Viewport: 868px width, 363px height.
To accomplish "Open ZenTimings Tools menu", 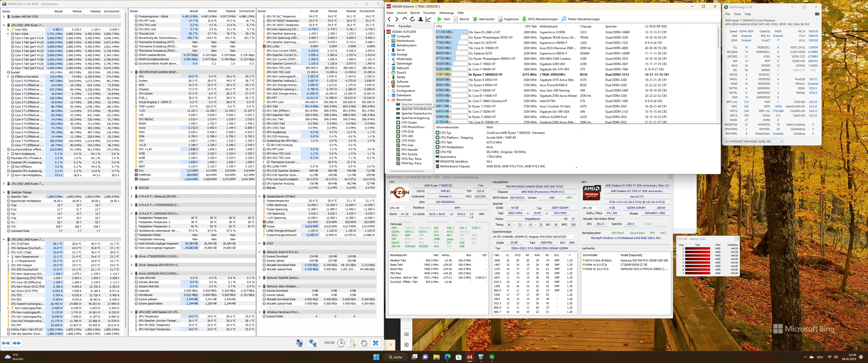I will 738,14.
